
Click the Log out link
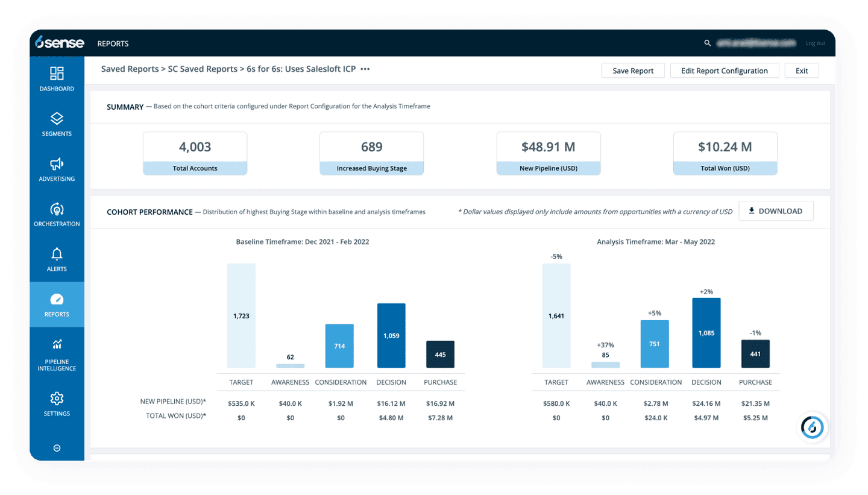[x=815, y=43]
